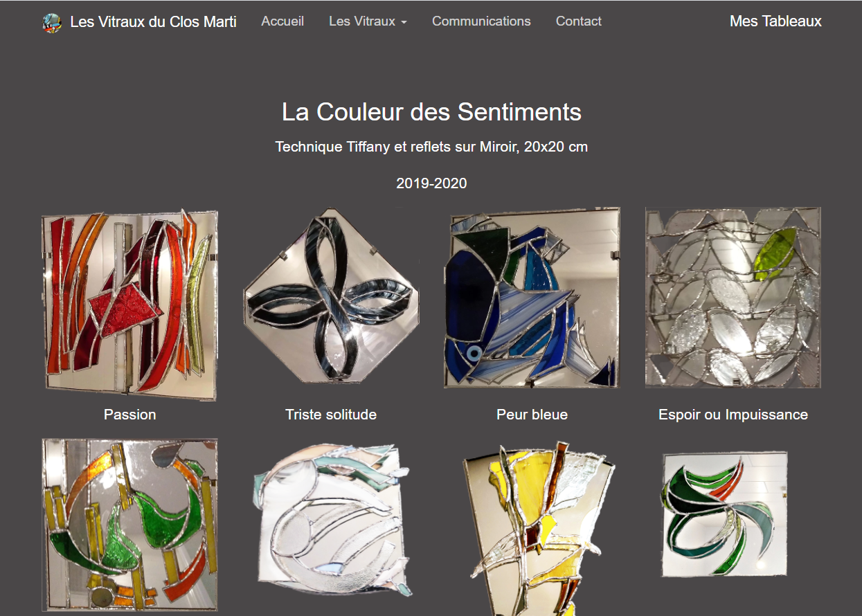Open the Contact page
The height and width of the screenshot is (616, 862).
pos(578,21)
